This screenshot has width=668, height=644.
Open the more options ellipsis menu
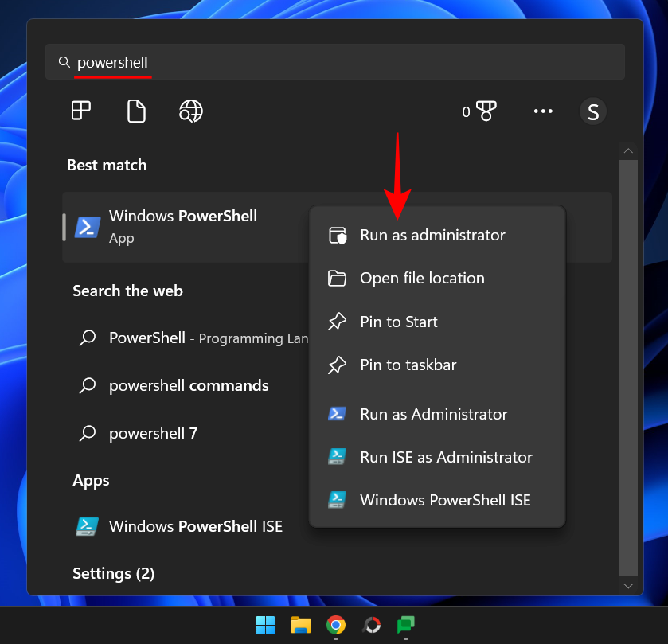point(544,111)
